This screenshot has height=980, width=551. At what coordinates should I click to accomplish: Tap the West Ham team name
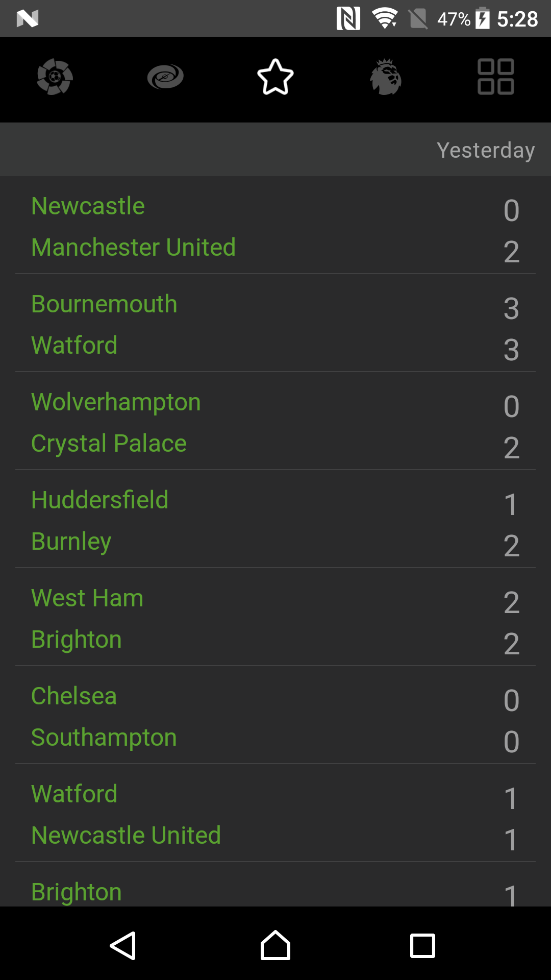tap(87, 598)
